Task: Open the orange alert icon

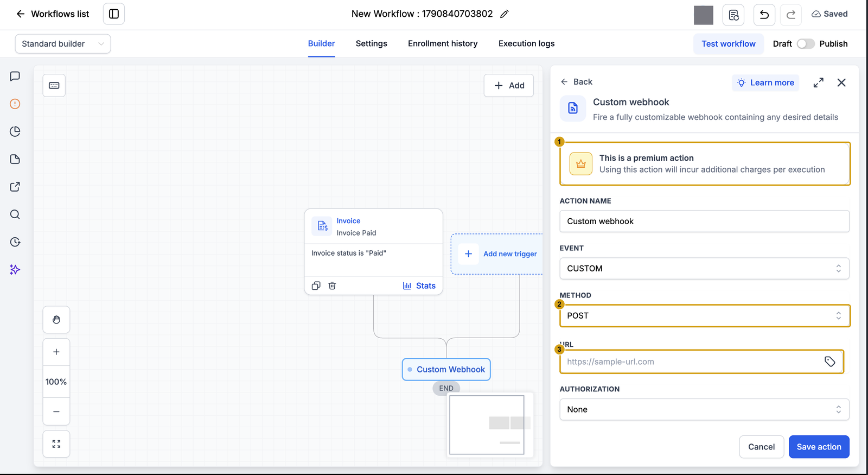Action: pyautogui.click(x=15, y=104)
